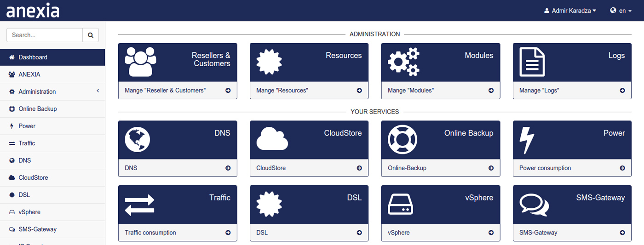Open ANEXIA in the sidebar

tap(52, 74)
